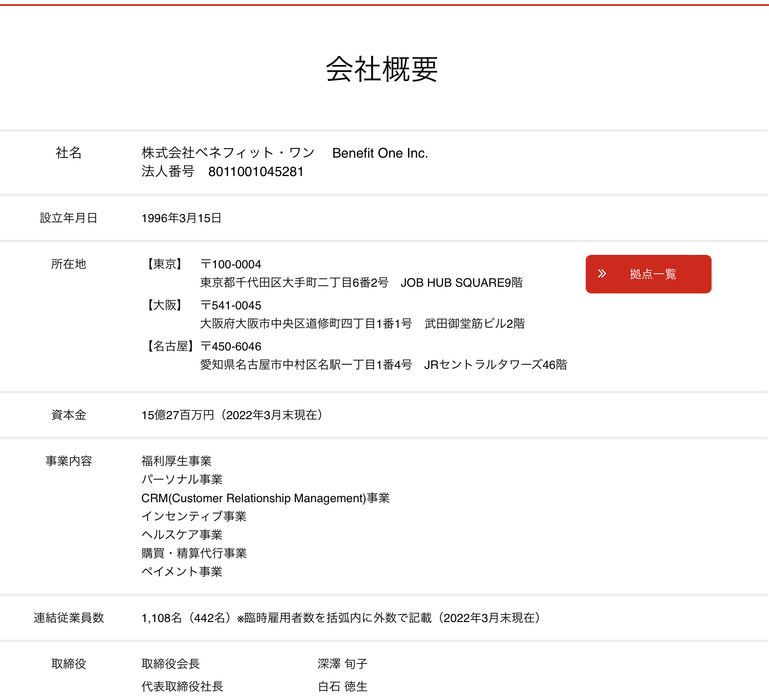
Task: Click employee count 1,108名(442名)
Action: 187,618
